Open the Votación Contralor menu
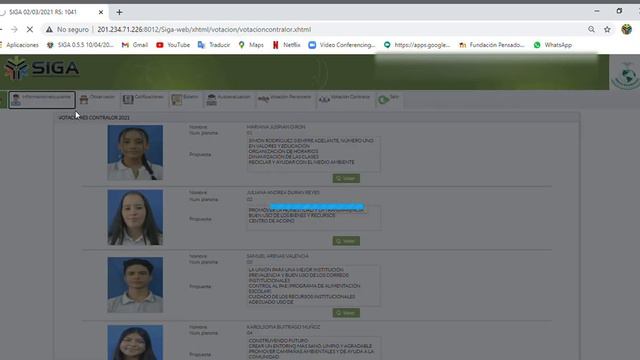 tap(344, 99)
